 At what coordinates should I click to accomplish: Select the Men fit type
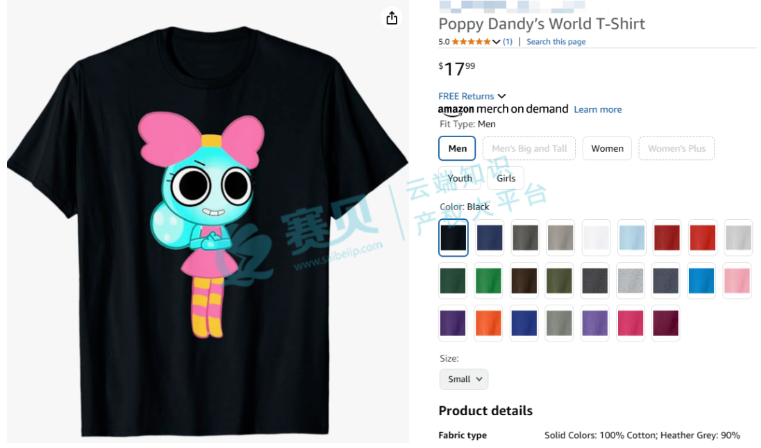(x=457, y=149)
